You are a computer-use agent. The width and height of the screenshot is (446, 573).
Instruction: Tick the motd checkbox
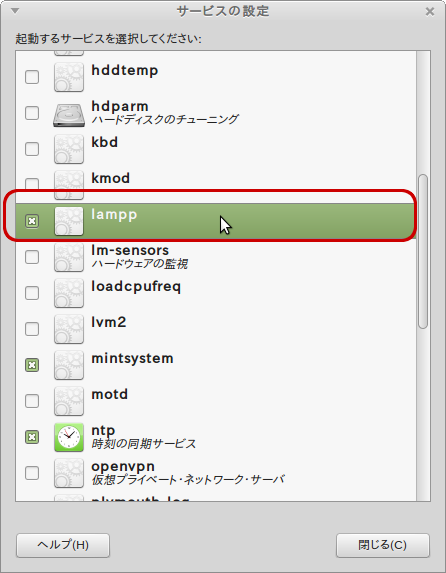[x=32, y=401]
